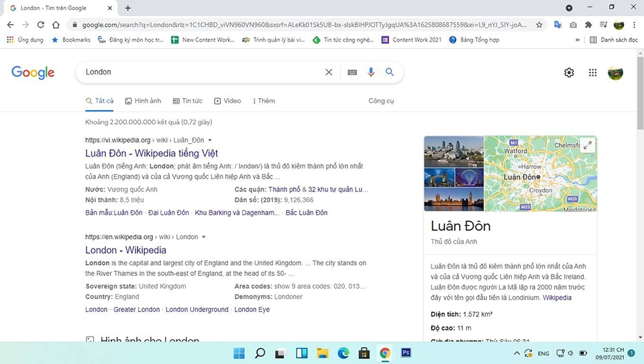Open the Ứng dụng apps bookmark
Viewport: 644px width, 364px height.
[x=25, y=40]
